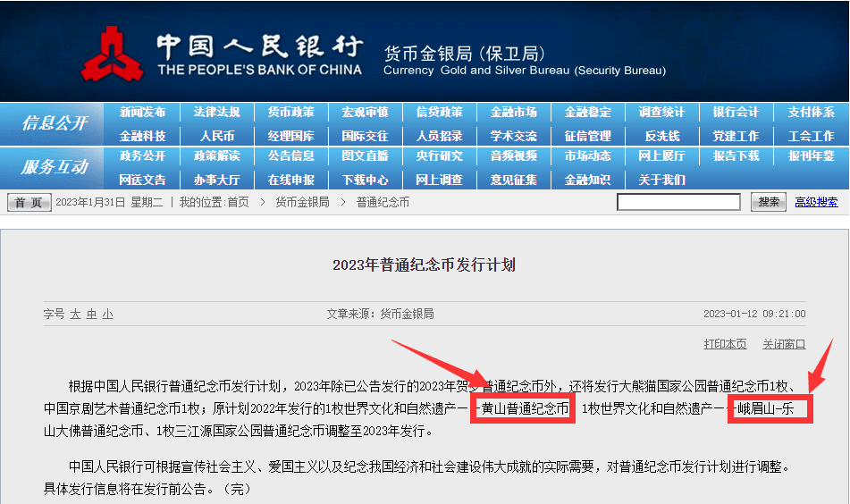Screen dimensions: 850x504
Task: Select 人民币 in navigation
Action: 217,136
